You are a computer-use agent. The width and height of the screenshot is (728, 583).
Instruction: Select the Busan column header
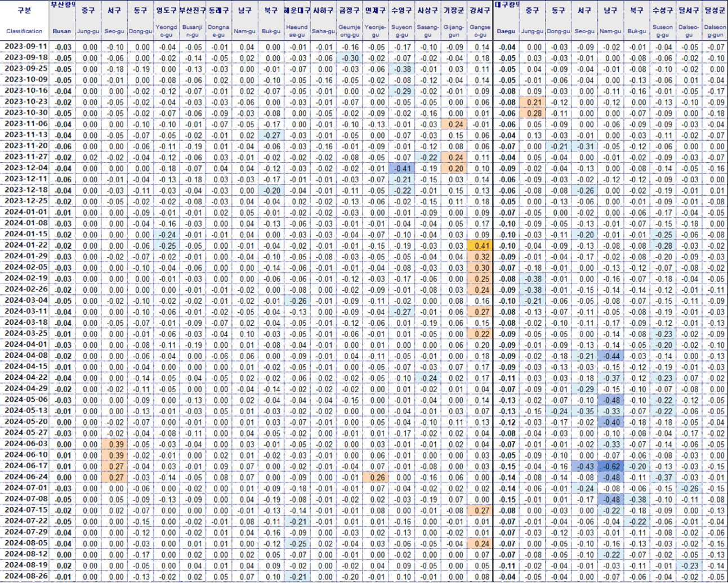tap(62, 31)
